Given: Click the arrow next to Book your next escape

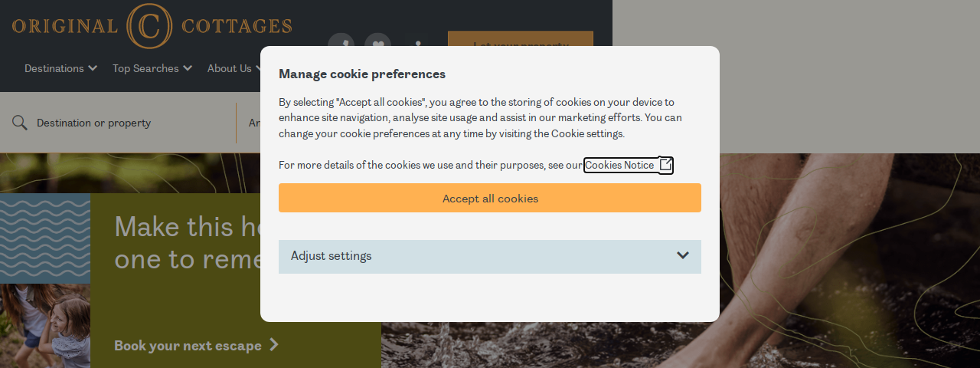Looking at the screenshot, I should pyautogui.click(x=274, y=345).
